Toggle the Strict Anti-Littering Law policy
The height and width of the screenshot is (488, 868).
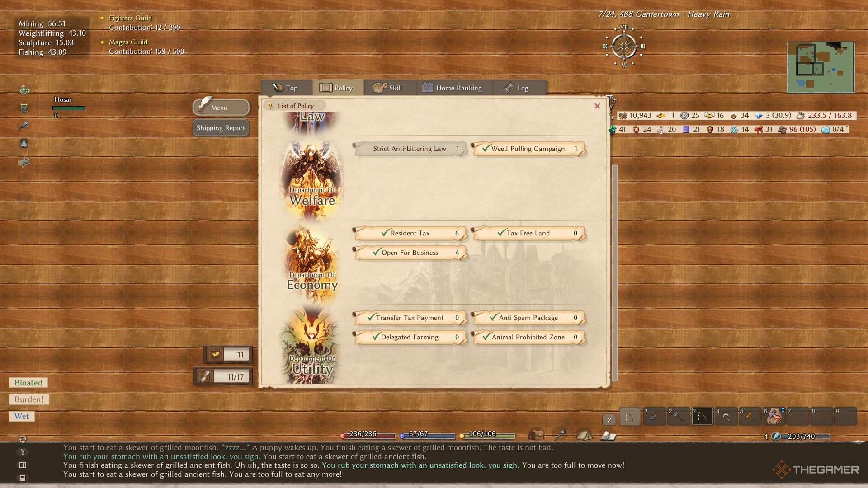410,148
